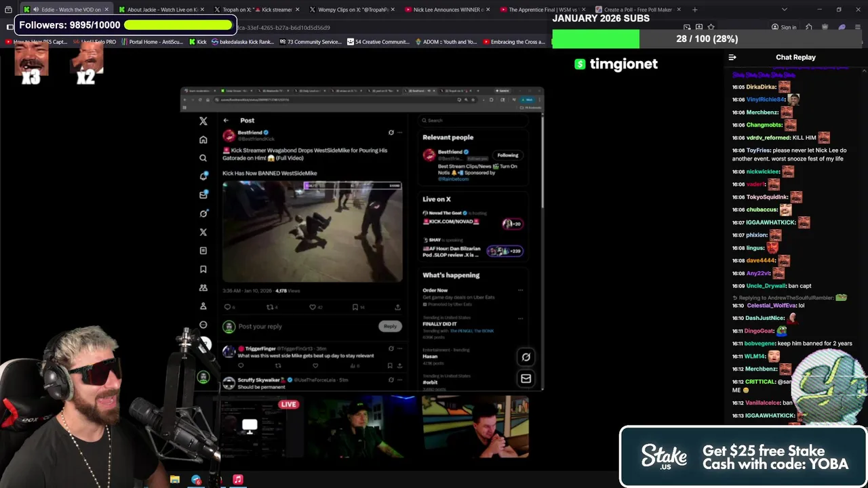This screenshot has height=488, width=868.
Task: Play the WestSideMike video in the post
Action: pyautogui.click(x=312, y=231)
